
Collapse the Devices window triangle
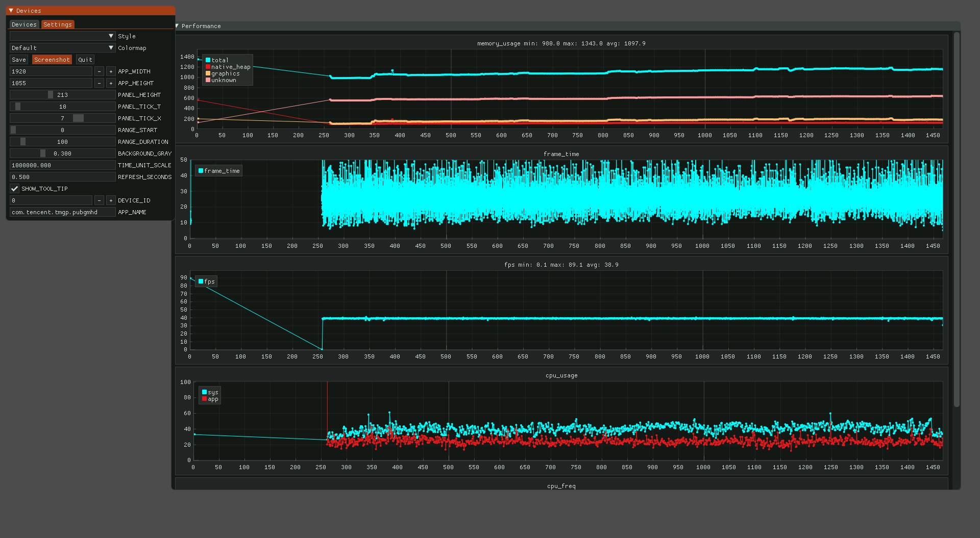[x=11, y=10]
